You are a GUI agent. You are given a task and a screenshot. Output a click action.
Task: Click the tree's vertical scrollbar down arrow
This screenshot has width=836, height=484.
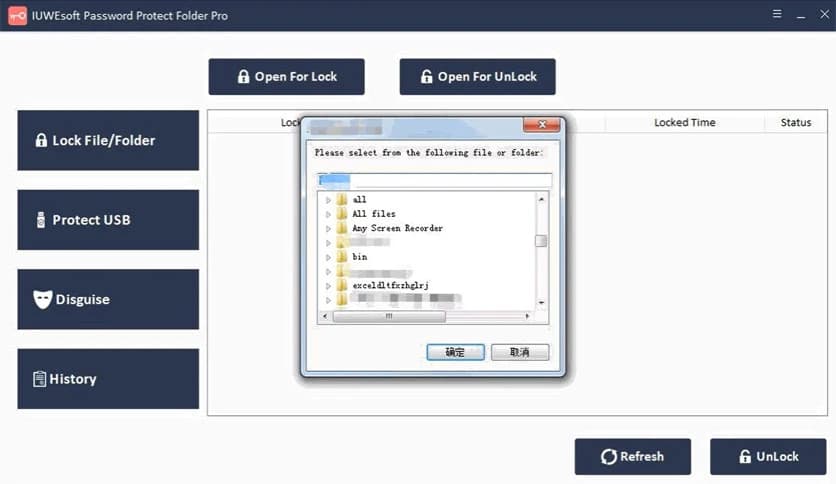click(x=541, y=303)
